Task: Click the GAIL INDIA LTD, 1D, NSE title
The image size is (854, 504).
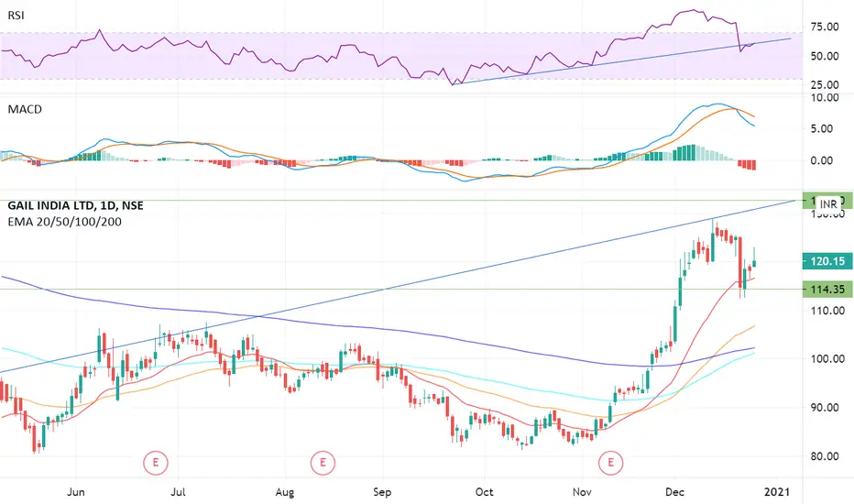Action: click(x=76, y=205)
